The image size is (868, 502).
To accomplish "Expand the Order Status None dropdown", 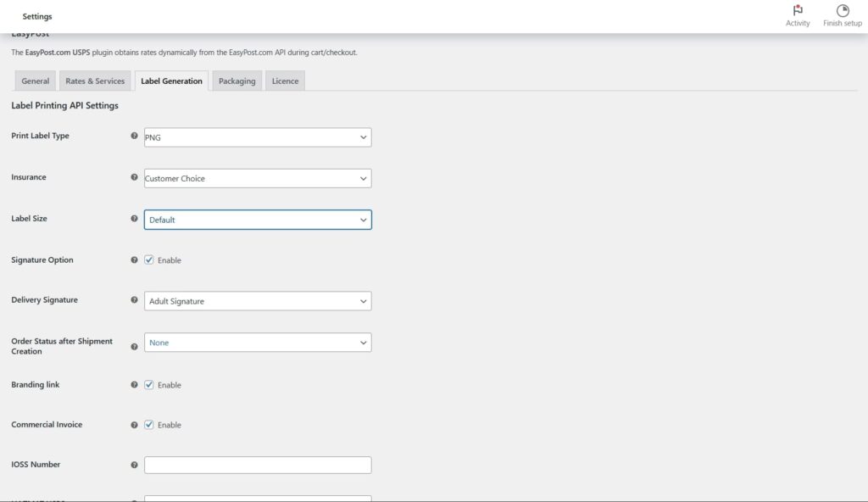I will coord(258,343).
